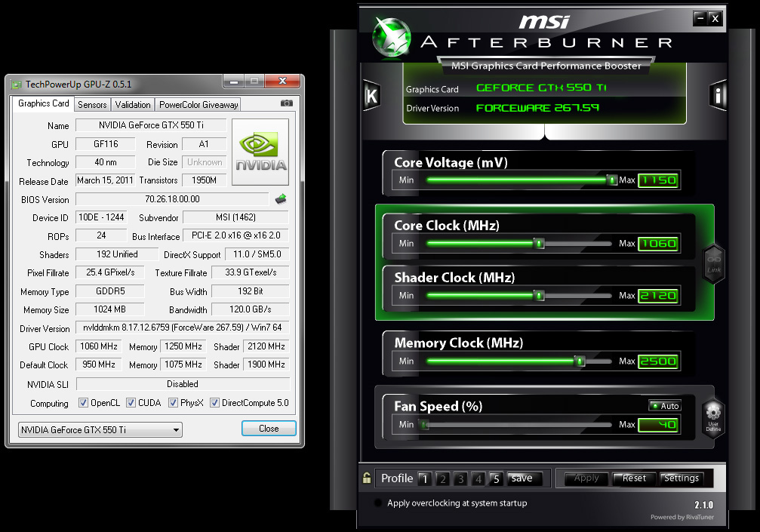The height and width of the screenshot is (532, 760).
Task: Click the Core Clock value box 1060
Action: tap(658, 244)
